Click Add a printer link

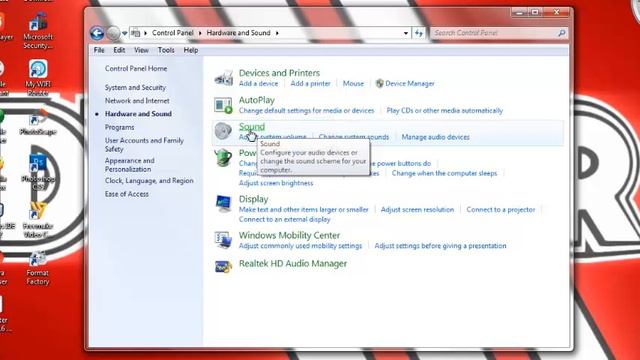tap(311, 84)
